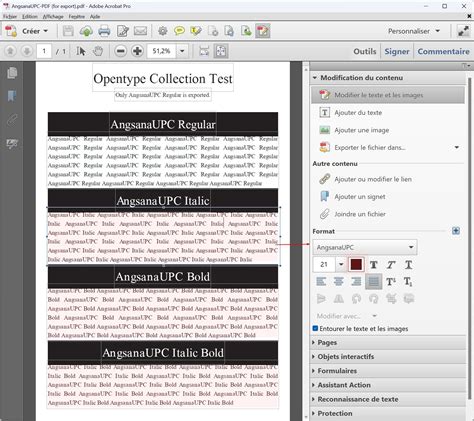
Task: Click the page number field
Action: point(44,51)
